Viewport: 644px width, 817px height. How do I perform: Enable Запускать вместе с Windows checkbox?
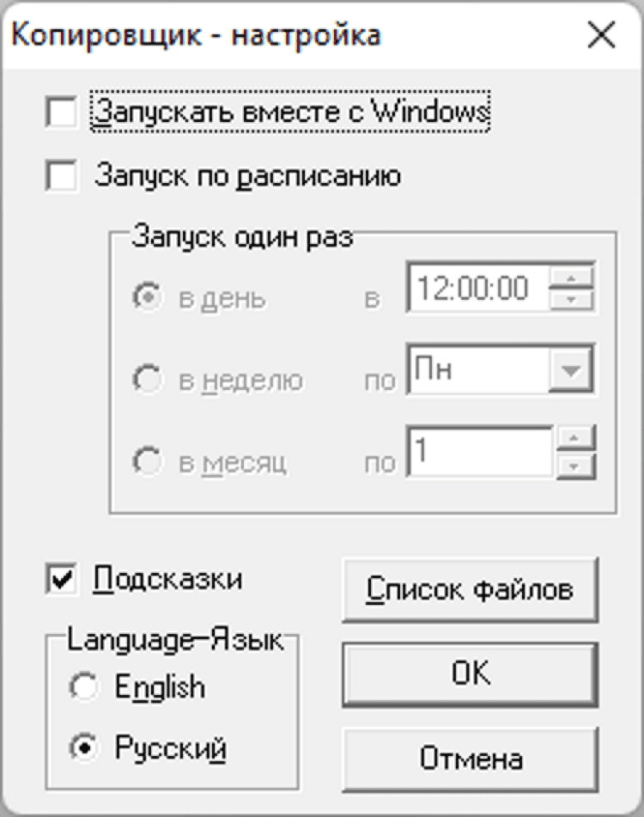point(61,113)
